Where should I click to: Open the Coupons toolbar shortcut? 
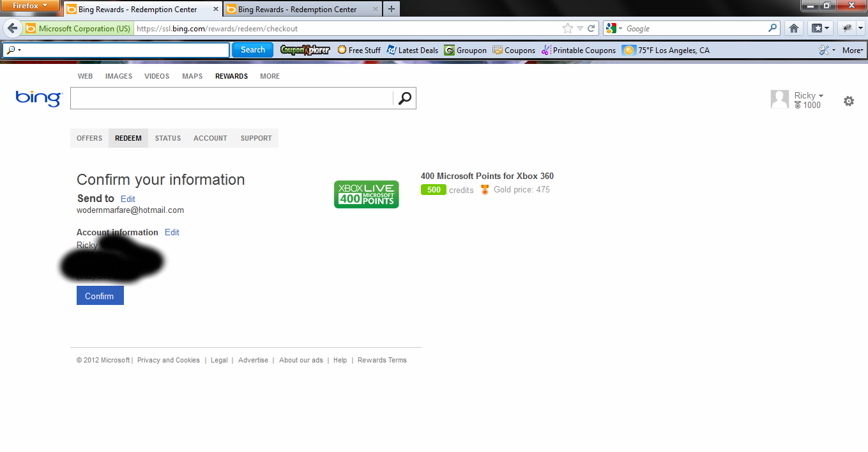point(514,50)
